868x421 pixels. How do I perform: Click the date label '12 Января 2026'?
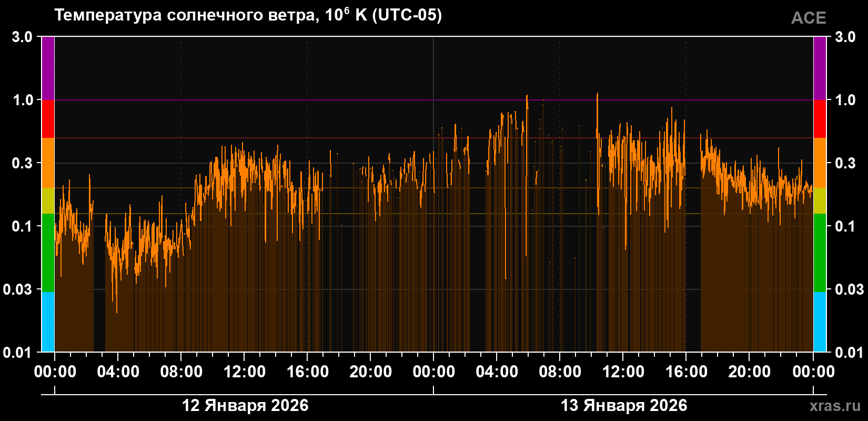pyautogui.click(x=245, y=406)
